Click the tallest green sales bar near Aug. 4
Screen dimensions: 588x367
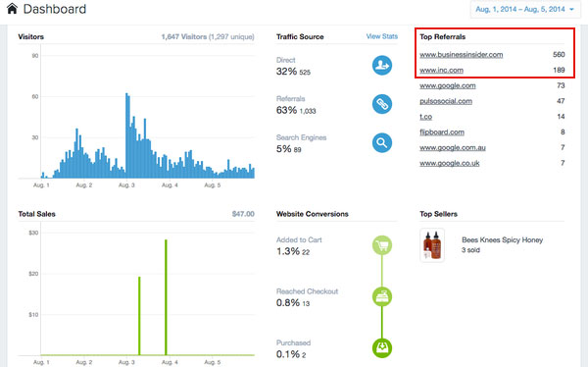166,297
